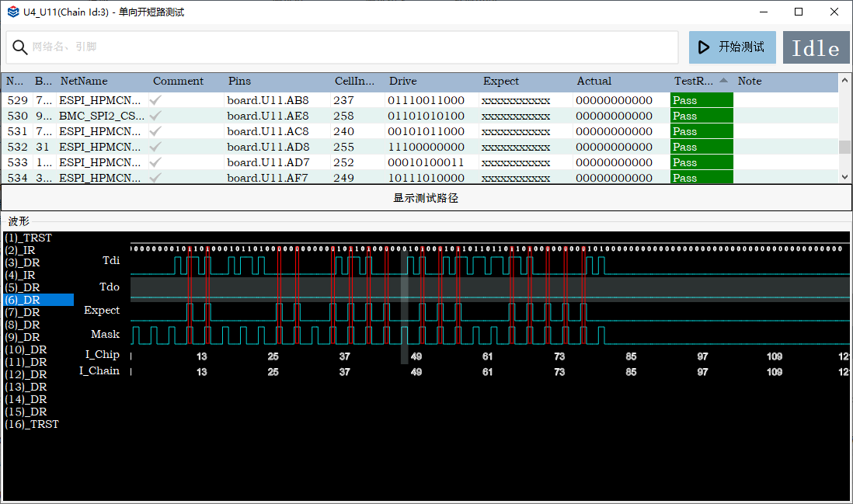
Task: Click drive value 01110011000
Action: point(426,101)
